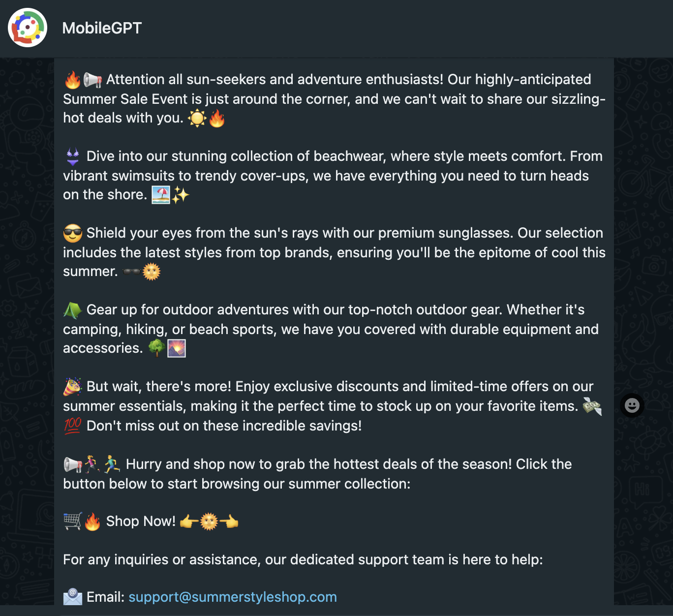Viewport: 673px width, 616px height.
Task: Click the red 100 emoji
Action: point(73,426)
